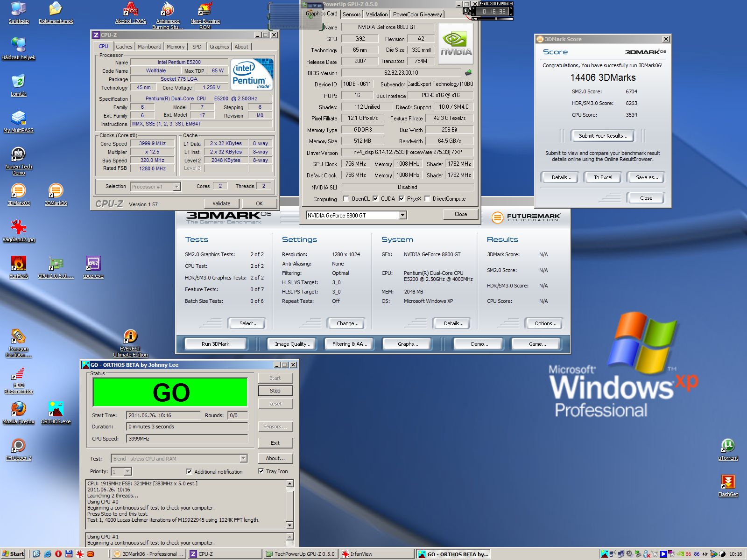Open Filtering & AA settings in 3DMark06

coord(350,344)
